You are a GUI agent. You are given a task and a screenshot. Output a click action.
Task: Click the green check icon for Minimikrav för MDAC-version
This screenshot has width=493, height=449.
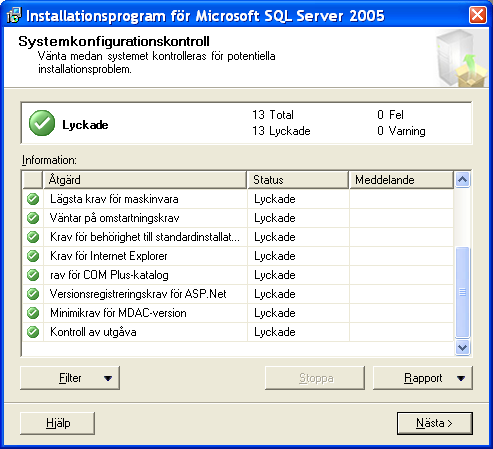[x=33, y=313]
